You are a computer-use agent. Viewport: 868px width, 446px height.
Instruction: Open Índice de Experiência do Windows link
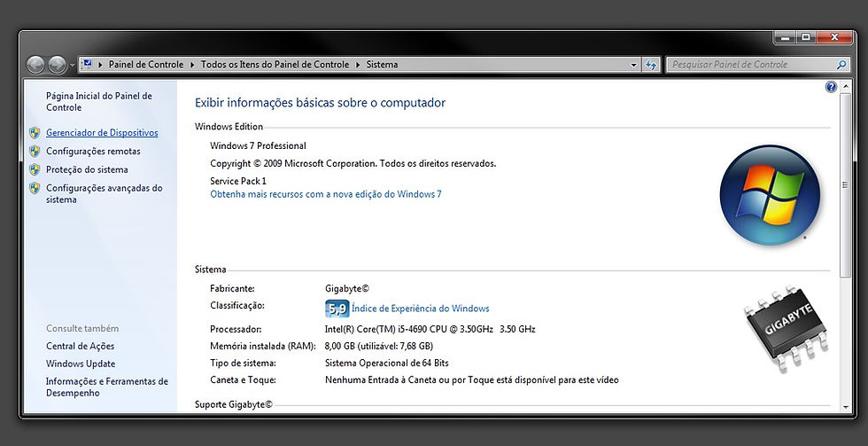coord(420,308)
